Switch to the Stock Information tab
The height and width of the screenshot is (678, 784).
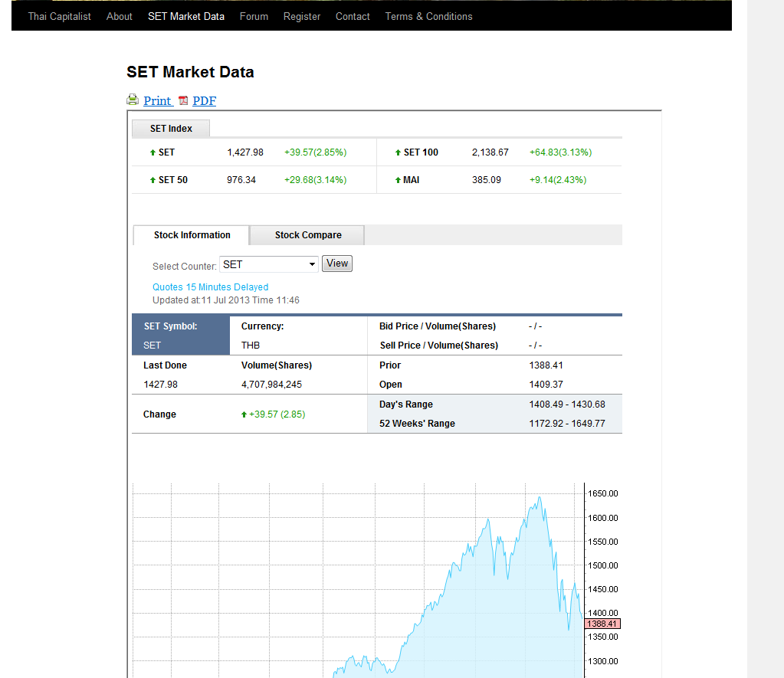point(192,235)
